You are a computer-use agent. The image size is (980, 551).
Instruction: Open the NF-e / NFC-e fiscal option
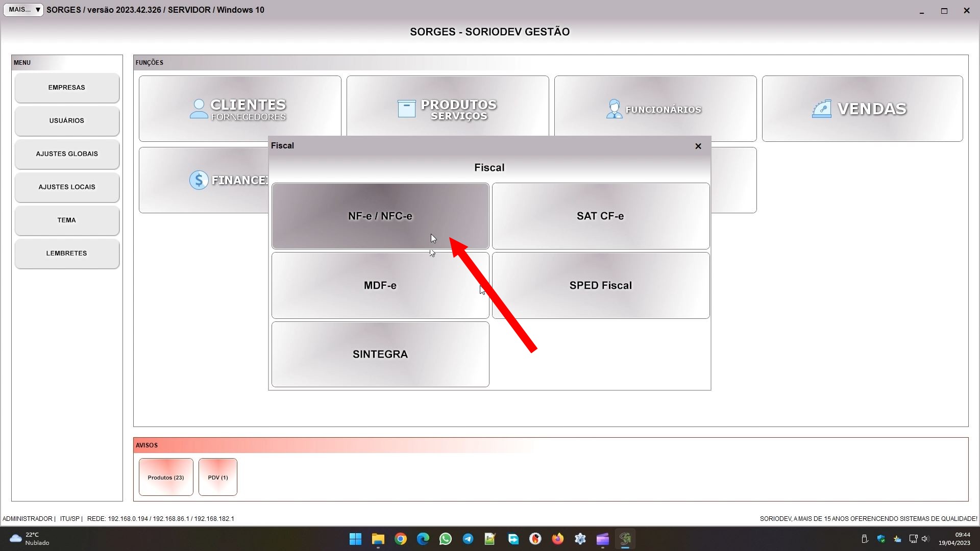point(380,216)
